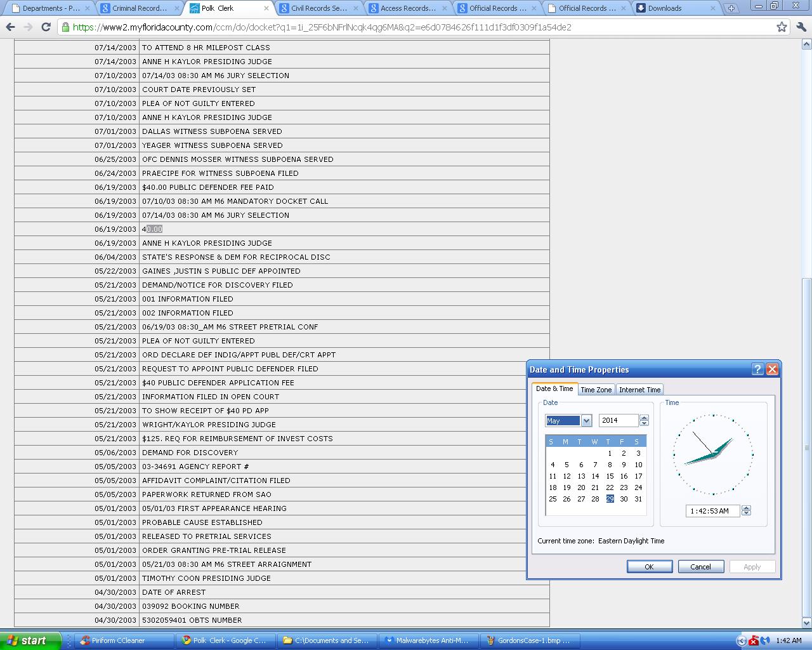812x650 pixels.
Task: Select day 15 in the calendar
Action: [x=610, y=476]
